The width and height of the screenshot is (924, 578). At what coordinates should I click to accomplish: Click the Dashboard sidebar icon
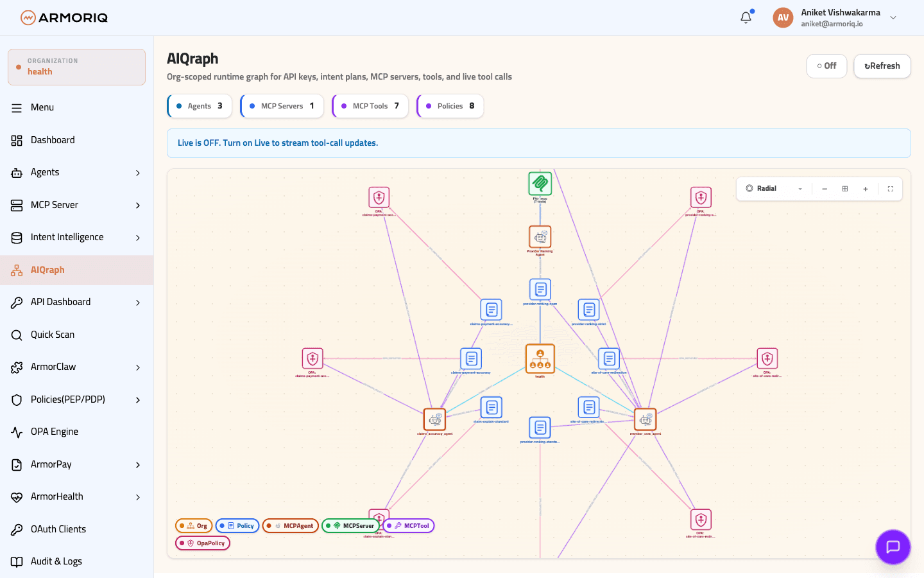pos(17,140)
